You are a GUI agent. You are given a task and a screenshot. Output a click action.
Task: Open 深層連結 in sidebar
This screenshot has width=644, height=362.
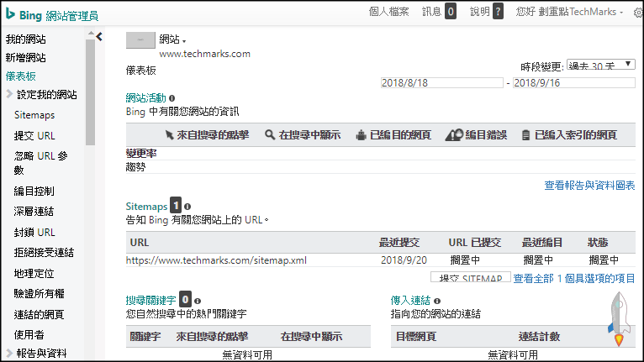coord(34,212)
